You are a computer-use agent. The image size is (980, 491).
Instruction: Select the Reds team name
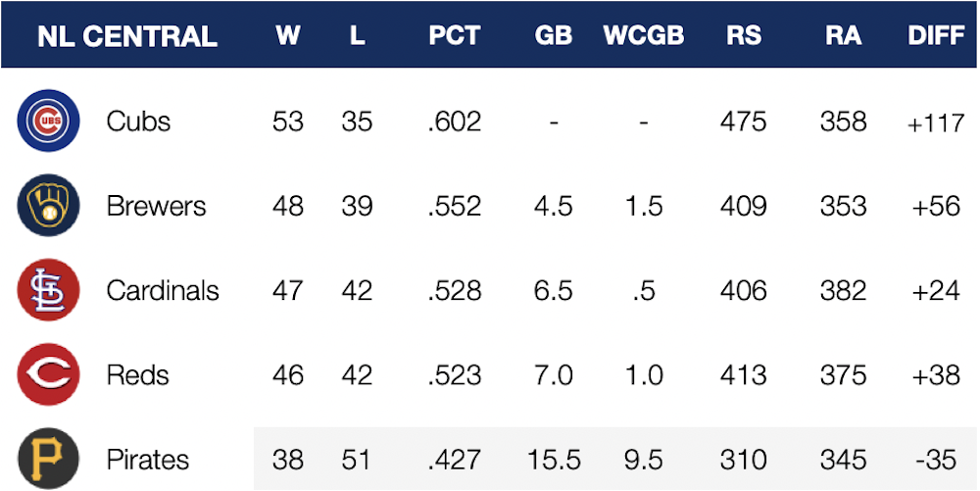coord(137,375)
